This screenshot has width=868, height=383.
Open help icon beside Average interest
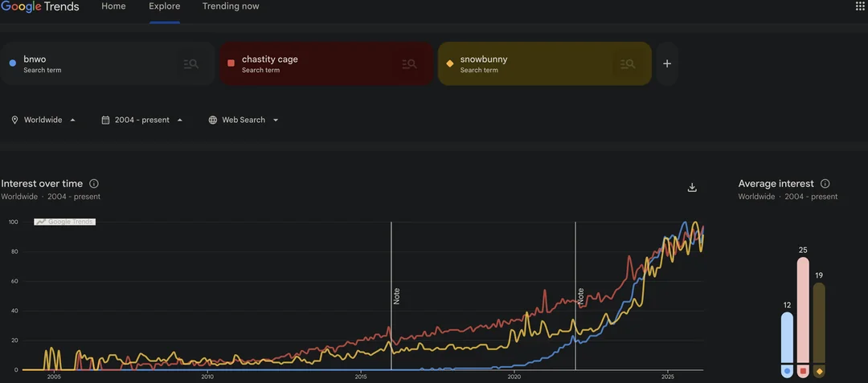(825, 184)
